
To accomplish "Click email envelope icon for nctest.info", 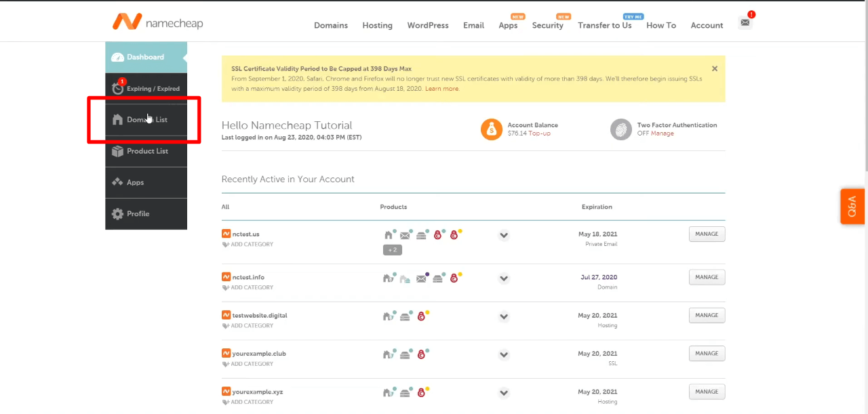I will tap(421, 278).
